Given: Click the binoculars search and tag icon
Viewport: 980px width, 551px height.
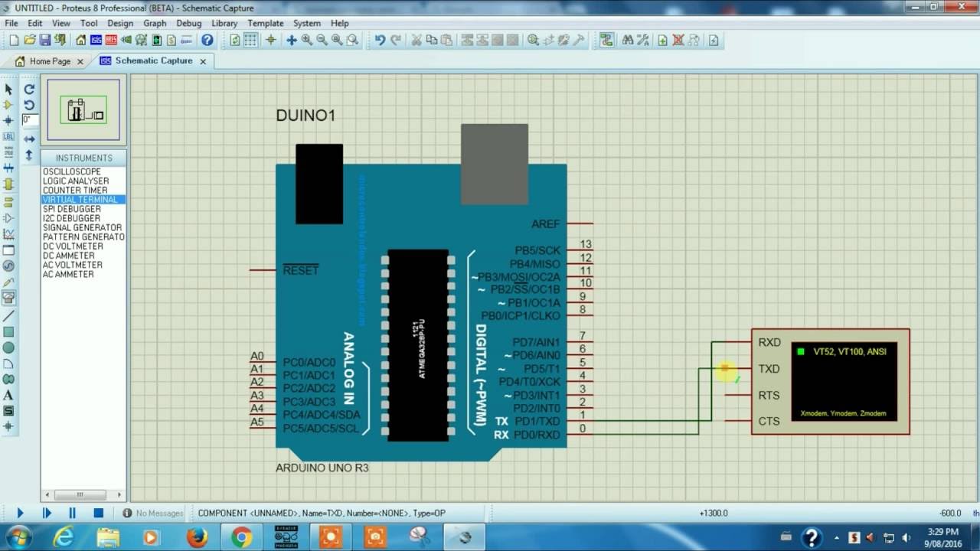Looking at the screenshot, I should tap(628, 40).
